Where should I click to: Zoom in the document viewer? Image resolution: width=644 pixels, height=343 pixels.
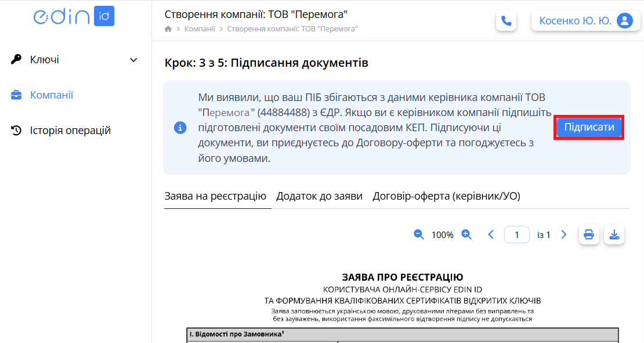pyautogui.click(x=466, y=234)
